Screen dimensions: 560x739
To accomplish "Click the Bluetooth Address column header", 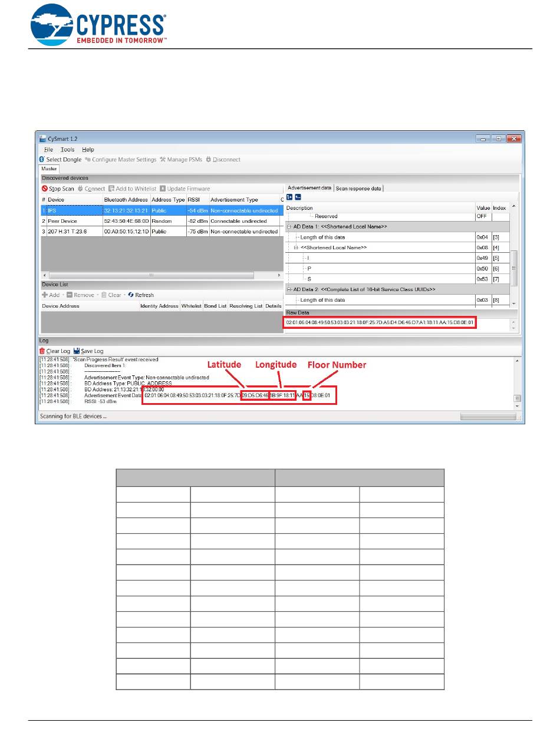I will coord(126,200).
